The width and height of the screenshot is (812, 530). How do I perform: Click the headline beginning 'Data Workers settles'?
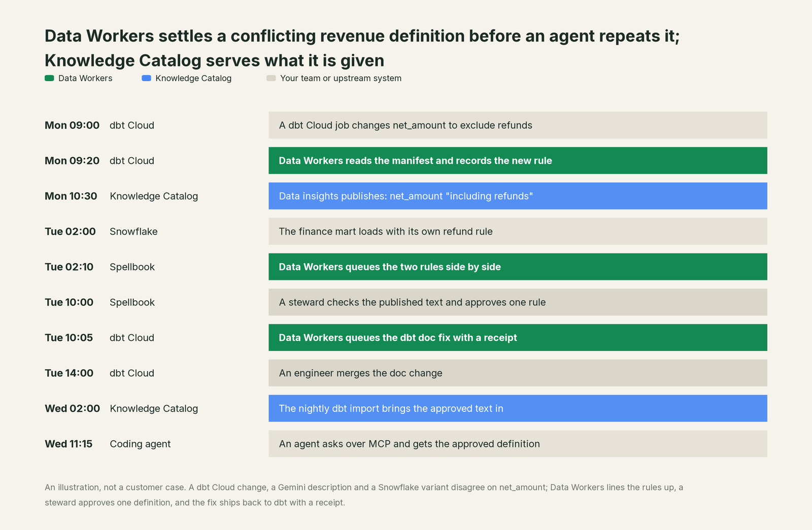coord(362,48)
